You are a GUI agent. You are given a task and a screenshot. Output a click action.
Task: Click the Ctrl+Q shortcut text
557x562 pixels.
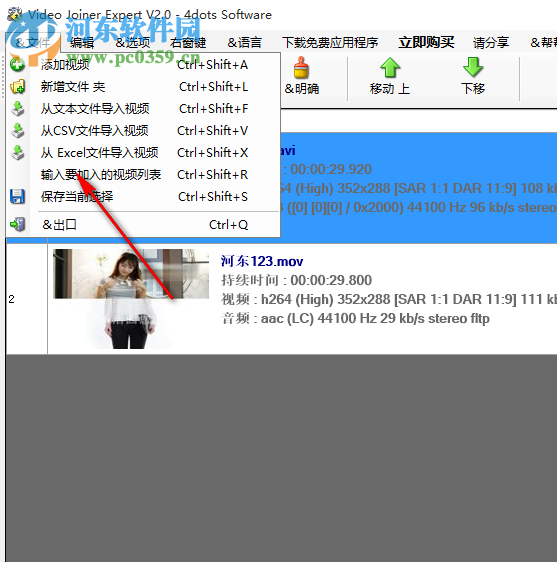(228, 225)
